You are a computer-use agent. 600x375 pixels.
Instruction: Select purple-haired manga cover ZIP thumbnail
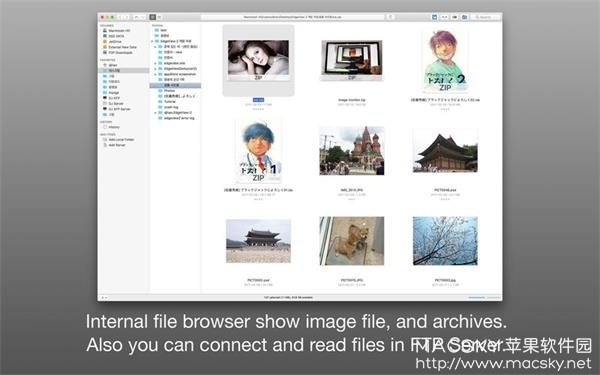pos(445,61)
